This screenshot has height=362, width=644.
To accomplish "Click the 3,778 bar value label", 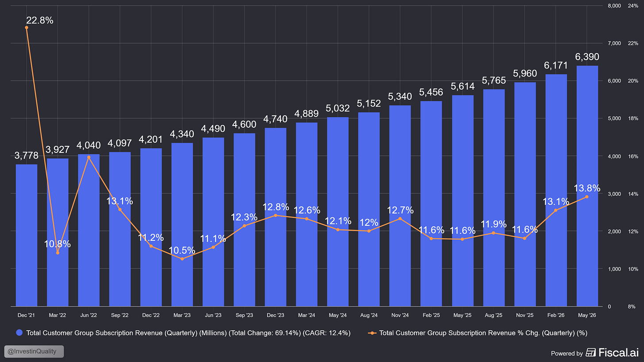I will click(x=27, y=156).
